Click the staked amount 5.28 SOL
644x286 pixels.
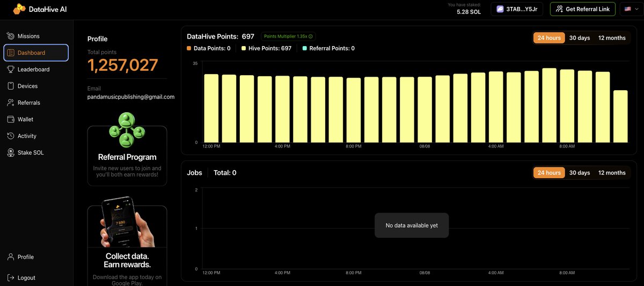[x=469, y=12]
